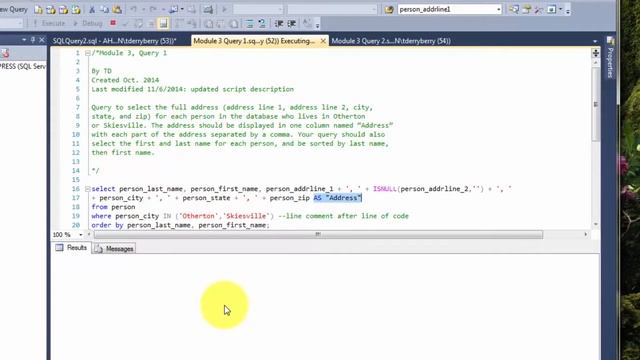This screenshot has width=640, height=360.
Task: Uncomment the selected lines icon
Action: (x=262, y=24)
